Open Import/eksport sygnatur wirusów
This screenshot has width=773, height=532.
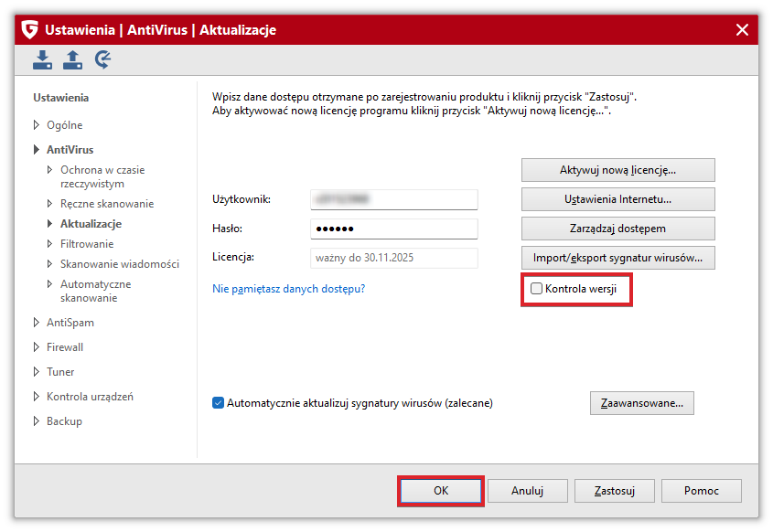[618, 258]
